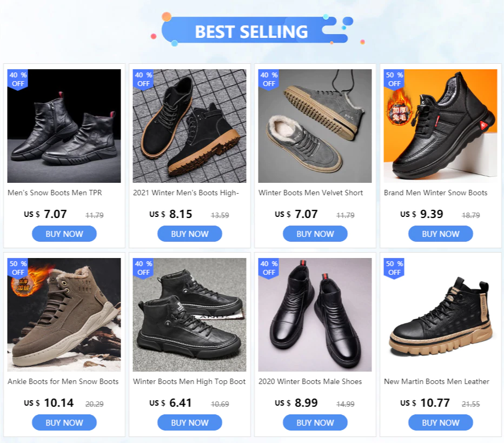Open the 2020 Winter Boots Male Shoes title link
The height and width of the screenshot is (443, 504).
tap(310, 381)
